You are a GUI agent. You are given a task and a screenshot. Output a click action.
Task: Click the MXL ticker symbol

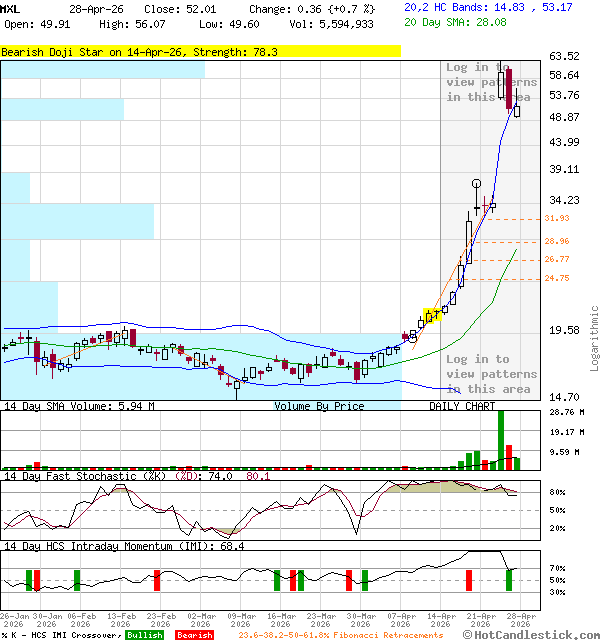point(12,8)
